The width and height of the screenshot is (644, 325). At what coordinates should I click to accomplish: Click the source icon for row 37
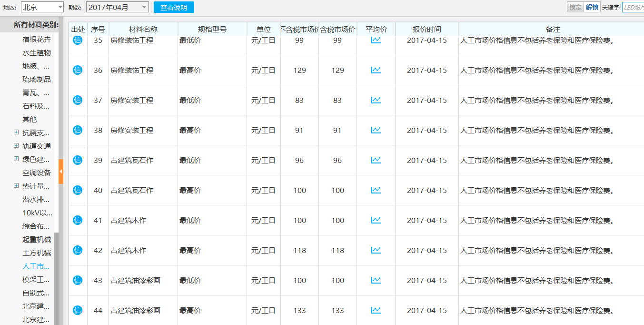point(78,100)
